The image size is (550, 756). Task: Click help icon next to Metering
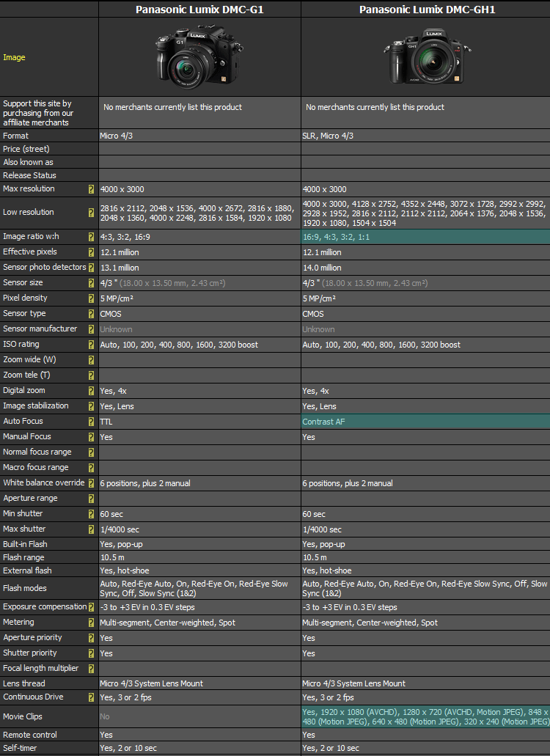[91, 623]
